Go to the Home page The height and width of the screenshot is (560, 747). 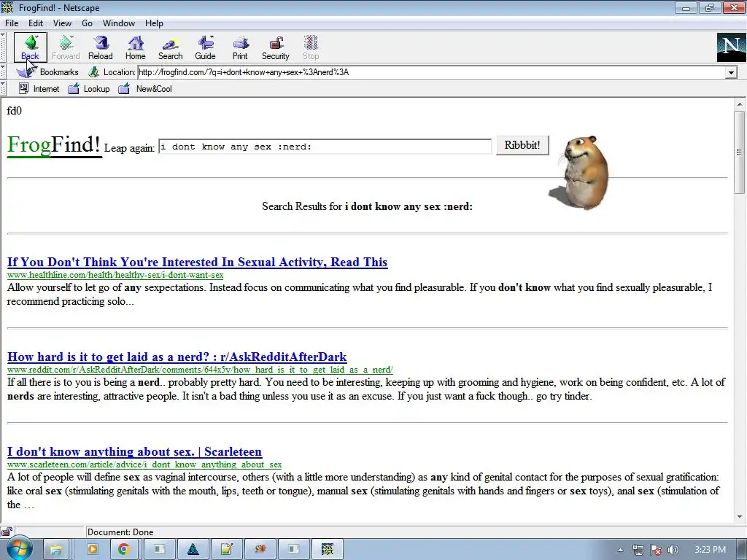[x=135, y=47]
